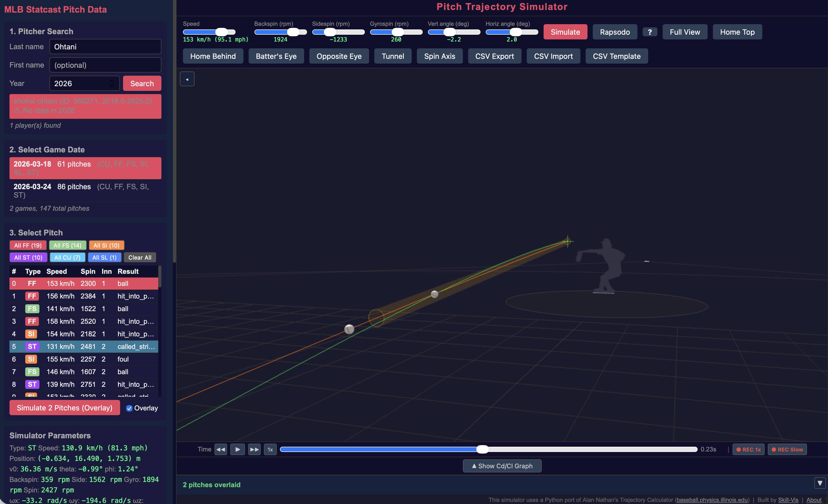Expand the bottom status panel arrow
This screenshot has height=504, width=828.
[x=820, y=483]
